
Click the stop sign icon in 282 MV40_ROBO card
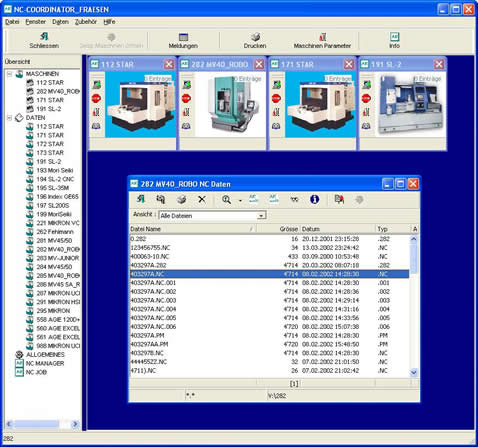(186, 98)
